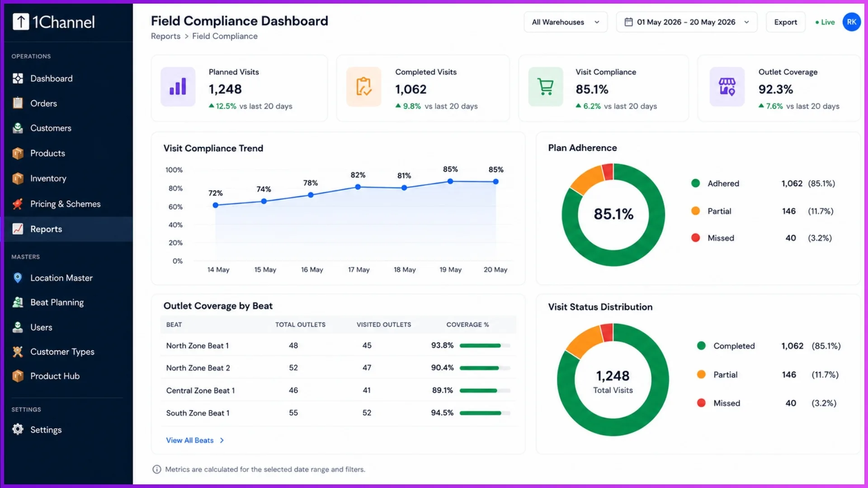Image resolution: width=868 pixels, height=488 pixels.
Task: Click the Live status indicator
Action: pyautogui.click(x=825, y=22)
